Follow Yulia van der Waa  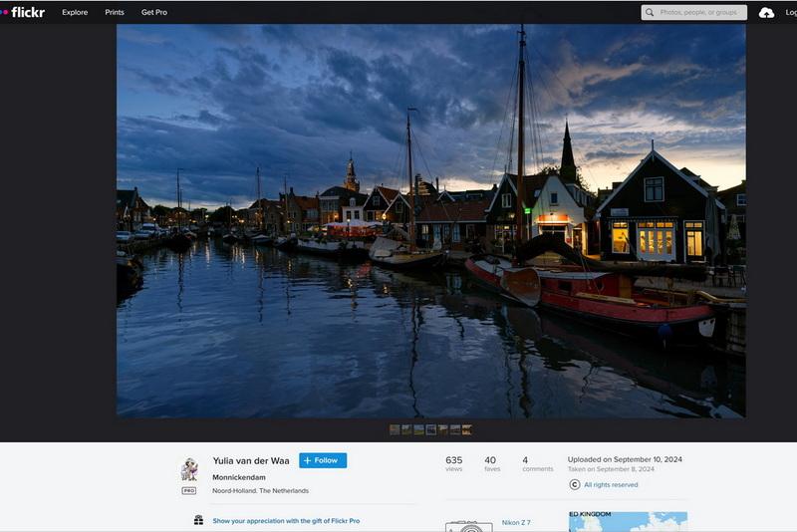(323, 460)
